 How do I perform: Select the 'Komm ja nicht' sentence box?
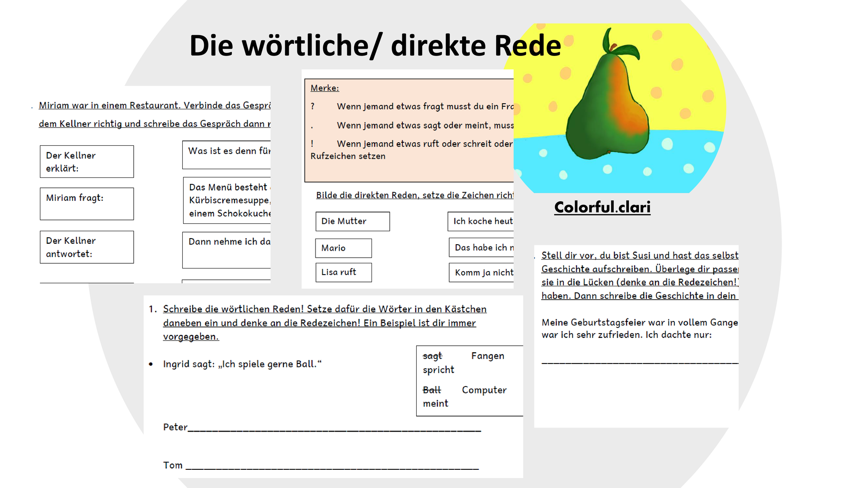point(482,272)
